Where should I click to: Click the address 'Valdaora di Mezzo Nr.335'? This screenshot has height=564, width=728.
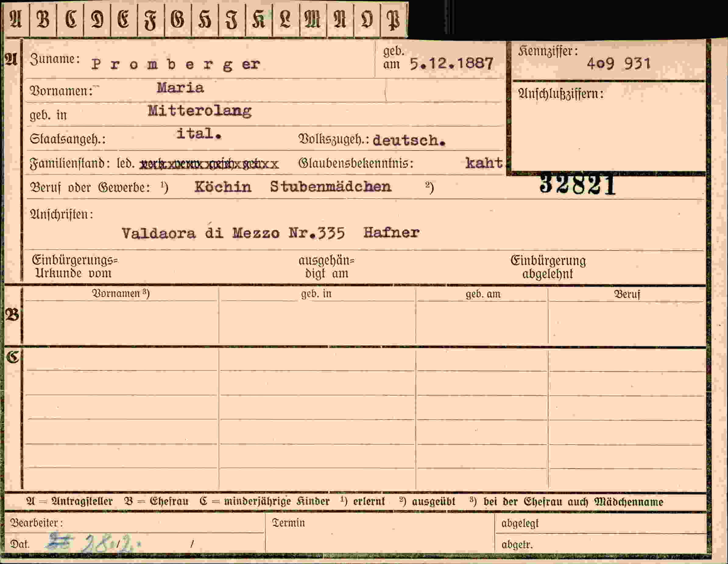[233, 233]
